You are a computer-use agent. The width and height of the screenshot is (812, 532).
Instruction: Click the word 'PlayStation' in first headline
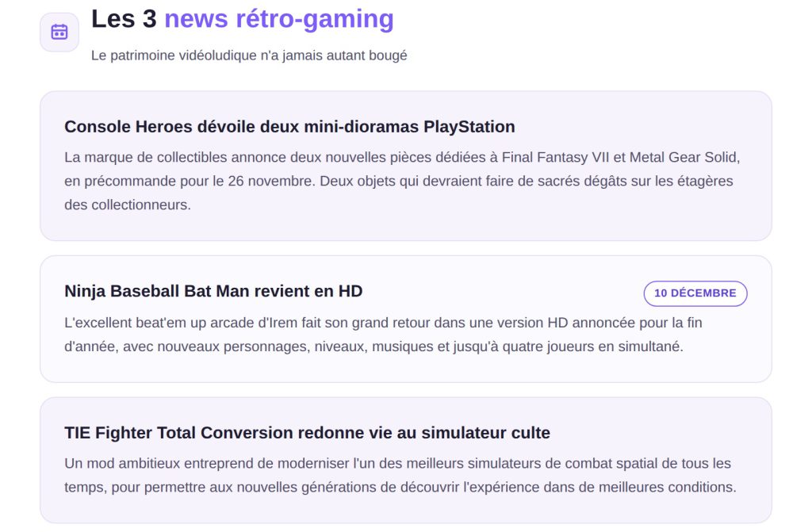(x=469, y=126)
